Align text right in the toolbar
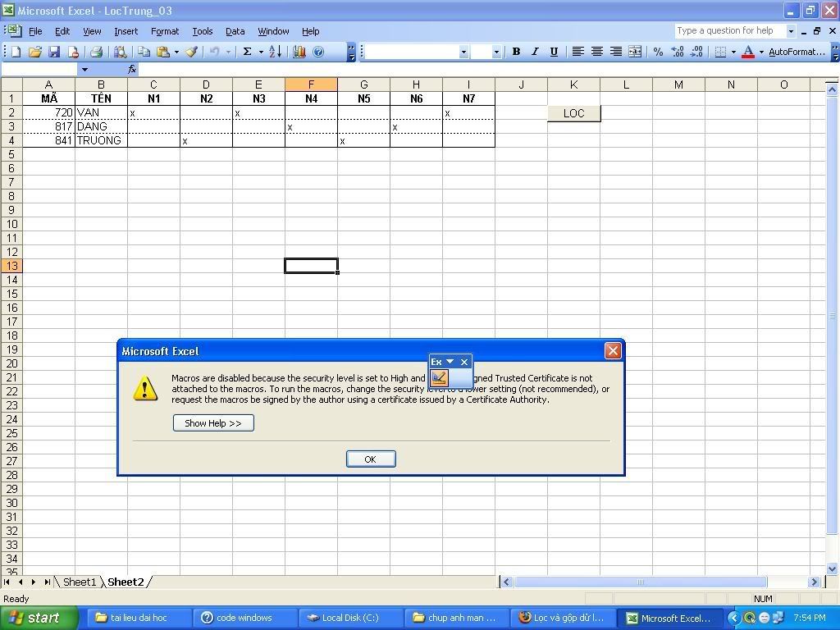Viewport: 840px width, 630px height. (x=616, y=52)
